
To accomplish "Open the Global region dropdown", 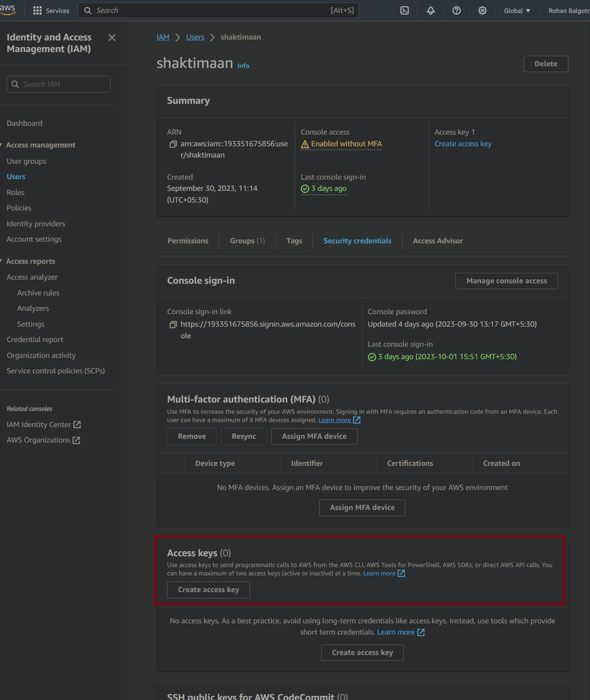I will coord(517,10).
